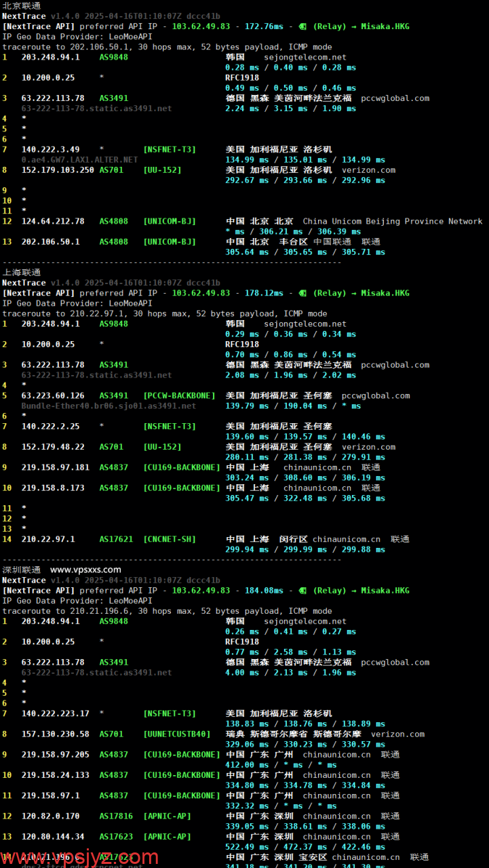The image size is (489, 868).
Task: Select hop IP 219.158.97.1
Action: click(x=50, y=795)
